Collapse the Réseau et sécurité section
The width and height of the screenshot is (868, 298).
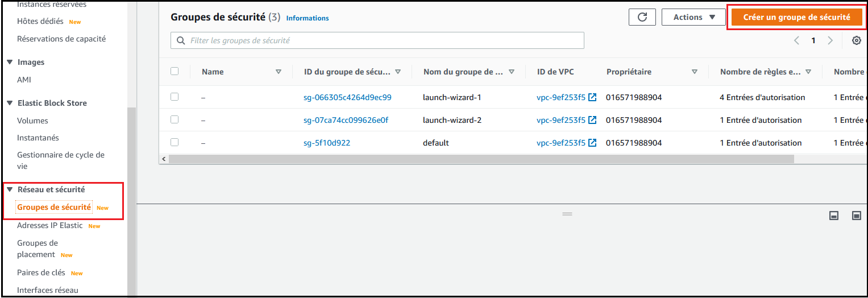[x=10, y=189]
